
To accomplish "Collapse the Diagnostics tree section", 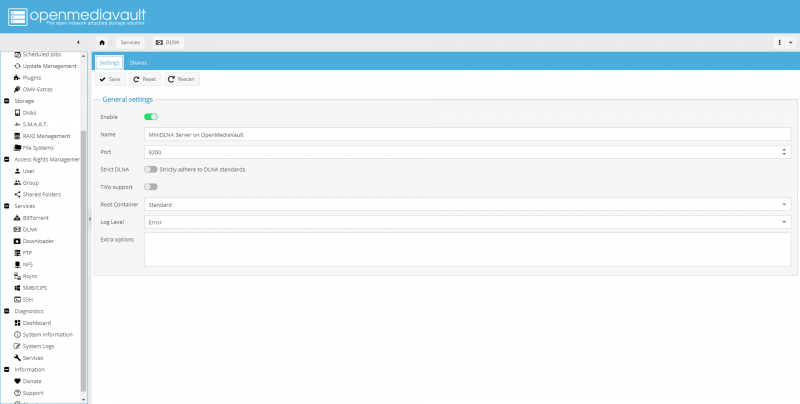I will [x=7, y=311].
